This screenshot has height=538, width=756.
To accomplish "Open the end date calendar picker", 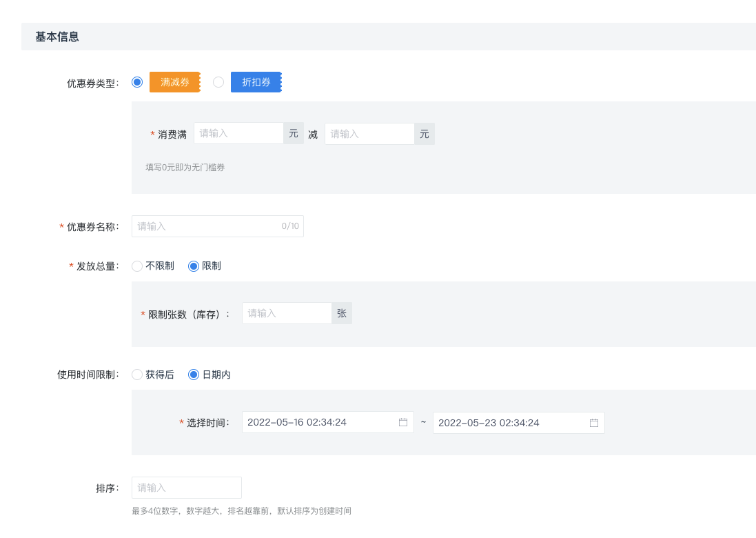I will tap(593, 422).
